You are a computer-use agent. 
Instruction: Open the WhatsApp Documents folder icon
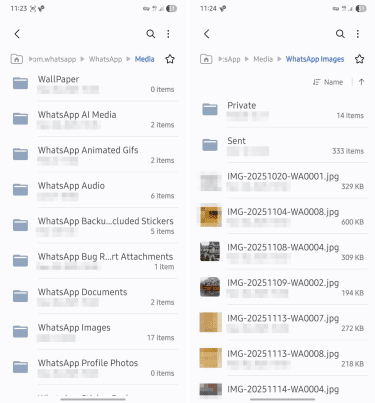pos(20,296)
